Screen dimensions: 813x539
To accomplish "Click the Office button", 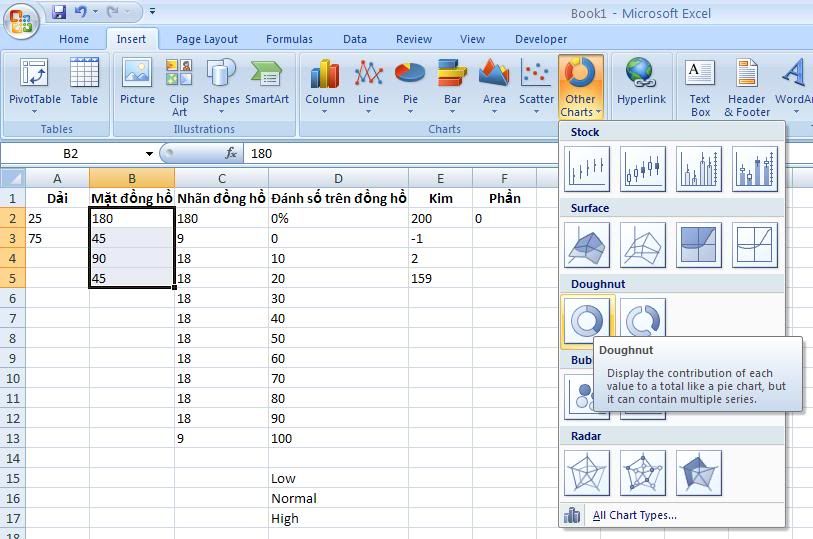I will click(22, 19).
